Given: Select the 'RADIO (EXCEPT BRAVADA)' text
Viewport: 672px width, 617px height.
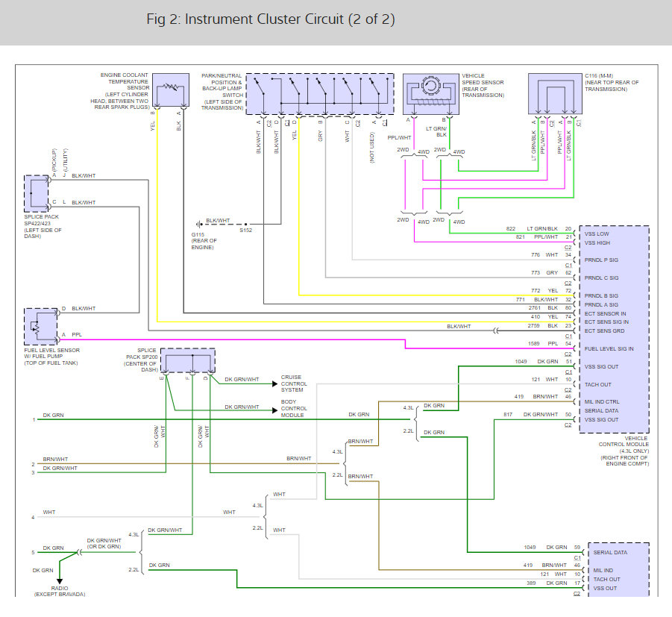Looking at the screenshot, I should (60, 592).
